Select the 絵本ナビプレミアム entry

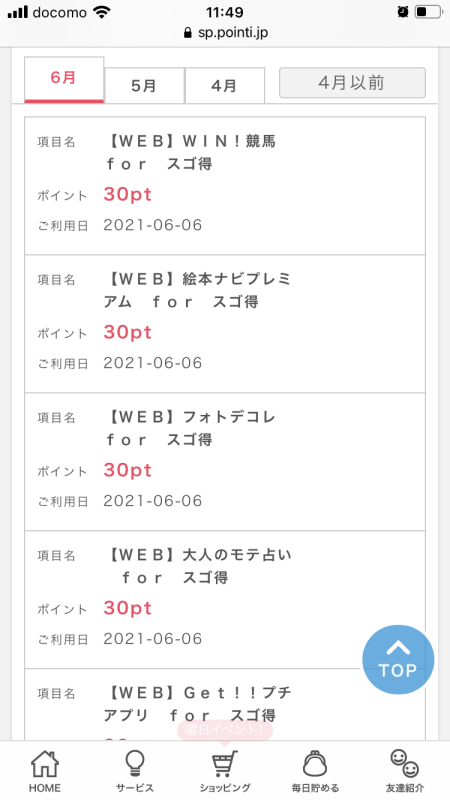point(224,324)
